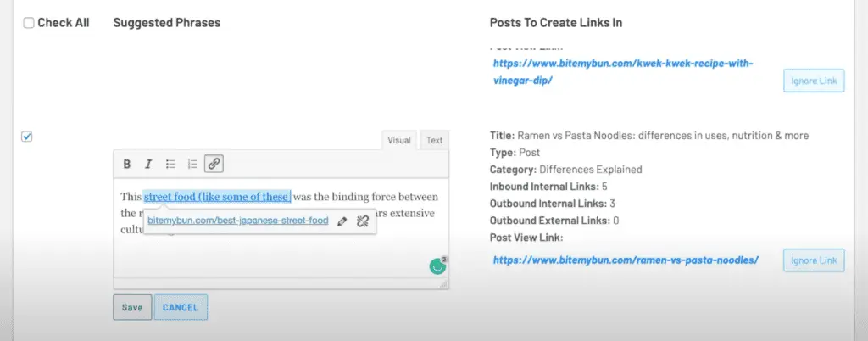Open the Grammarly badge in the editor
868x341 pixels.
pyautogui.click(x=438, y=266)
